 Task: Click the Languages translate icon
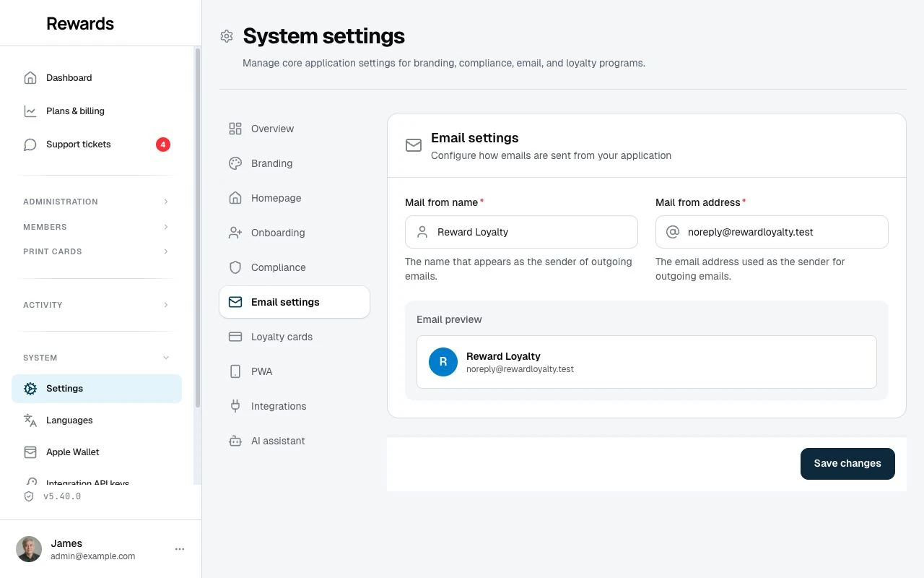tap(30, 420)
